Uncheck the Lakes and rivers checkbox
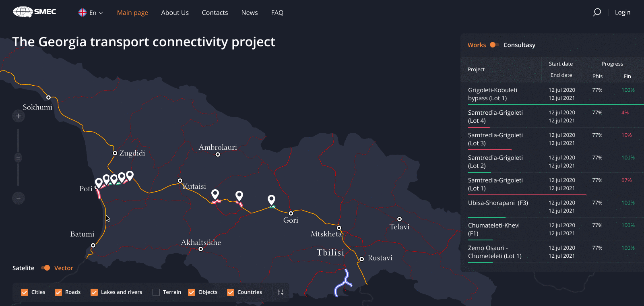The width and height of the screenshot is (644, 306). tap(94, 292)
